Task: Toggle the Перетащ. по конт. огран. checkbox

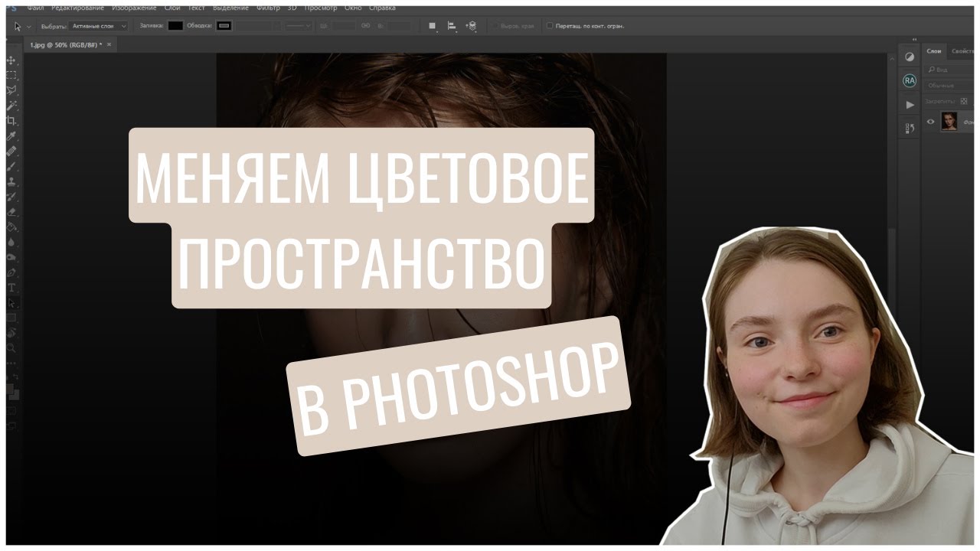Action: point(550,25)
